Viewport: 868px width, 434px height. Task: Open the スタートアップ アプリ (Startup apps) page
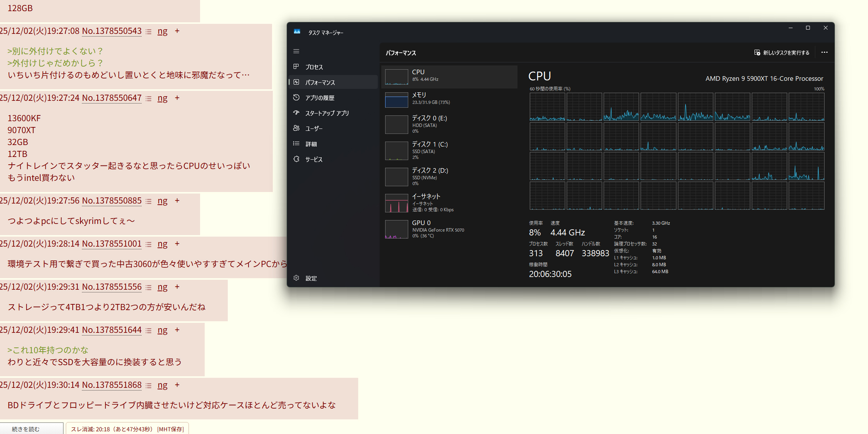click(327, 113)
